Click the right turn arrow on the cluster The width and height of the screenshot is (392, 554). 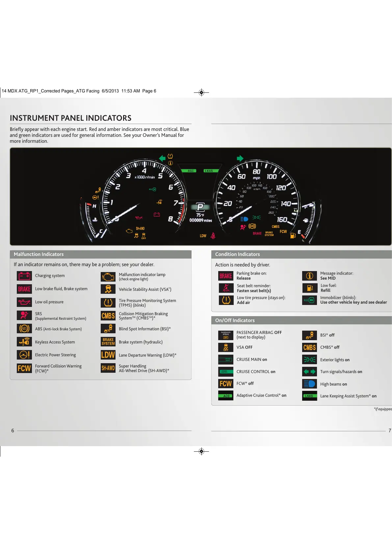click(240, 158)
